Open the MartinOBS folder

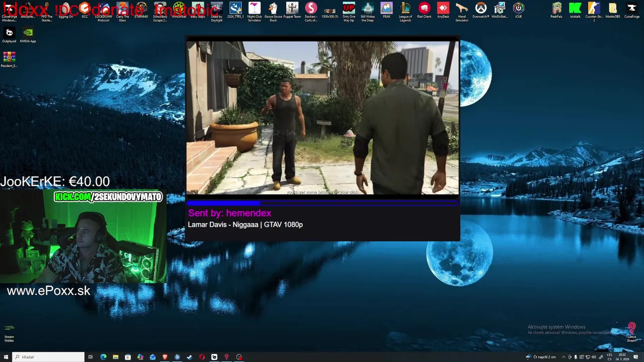click(x=613, y=11)
